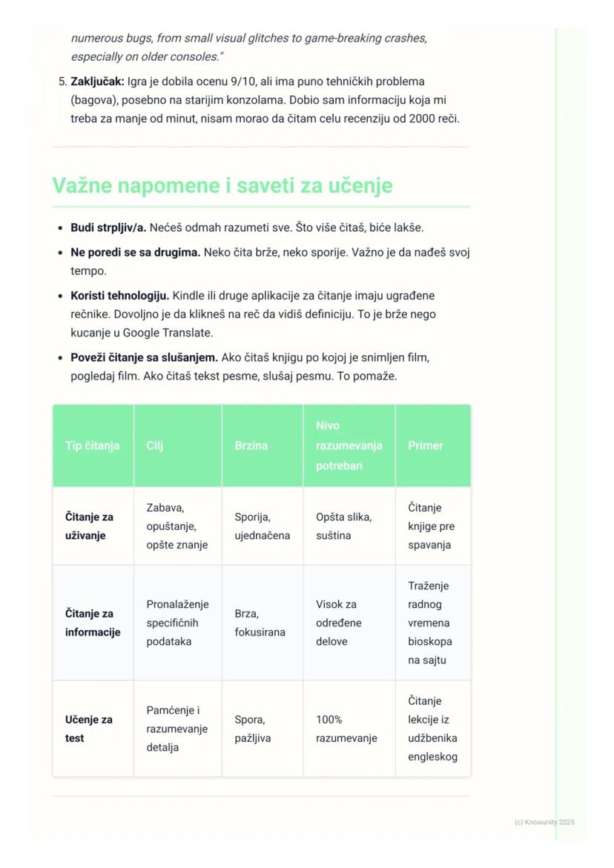Click the "Učenje za test" row label

pos(89,729)
